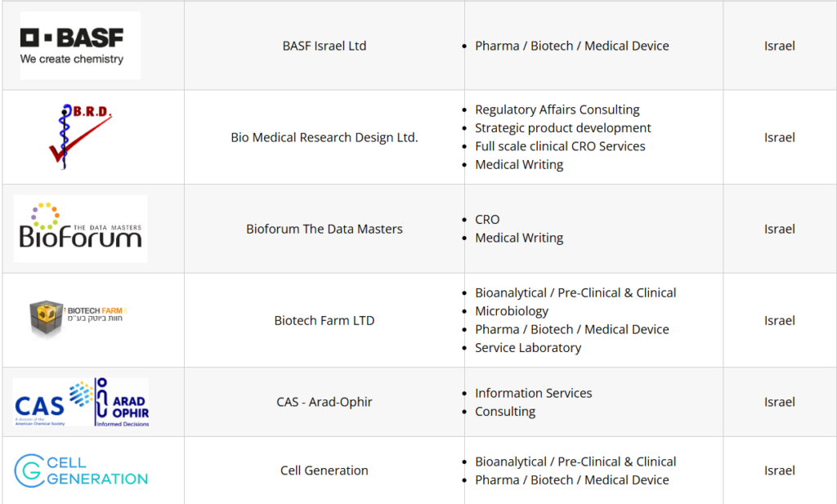The width and height of the screenshot is (837, 504).
Task: Click Israel in the BASF row
Action: [x=780, y=46]
